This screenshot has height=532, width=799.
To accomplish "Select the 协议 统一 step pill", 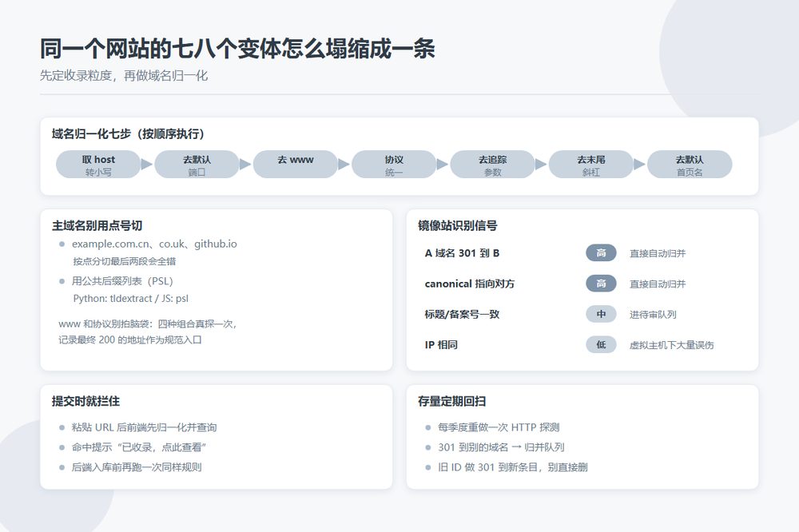I will (394, 164).
